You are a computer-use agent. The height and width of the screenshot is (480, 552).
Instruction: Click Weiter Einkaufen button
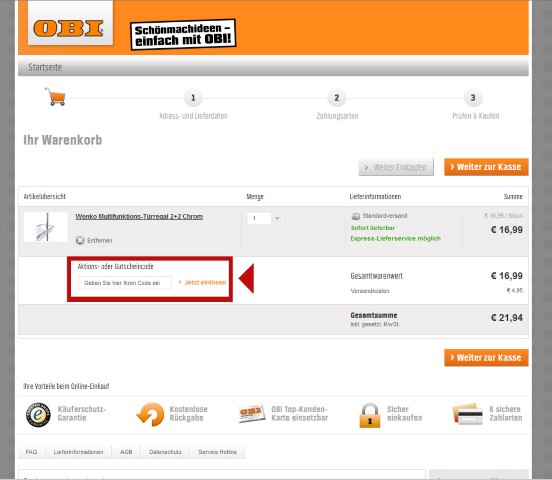(396, 167)
